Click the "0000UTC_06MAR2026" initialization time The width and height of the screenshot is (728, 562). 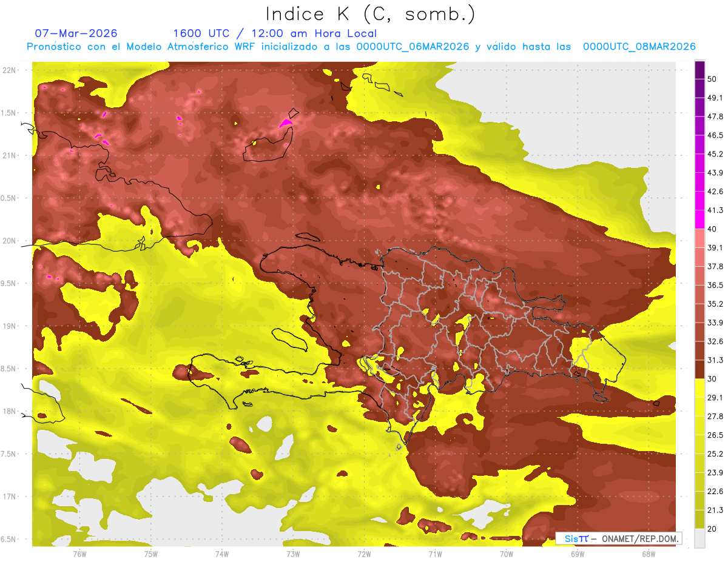click(x=413, y=47)
